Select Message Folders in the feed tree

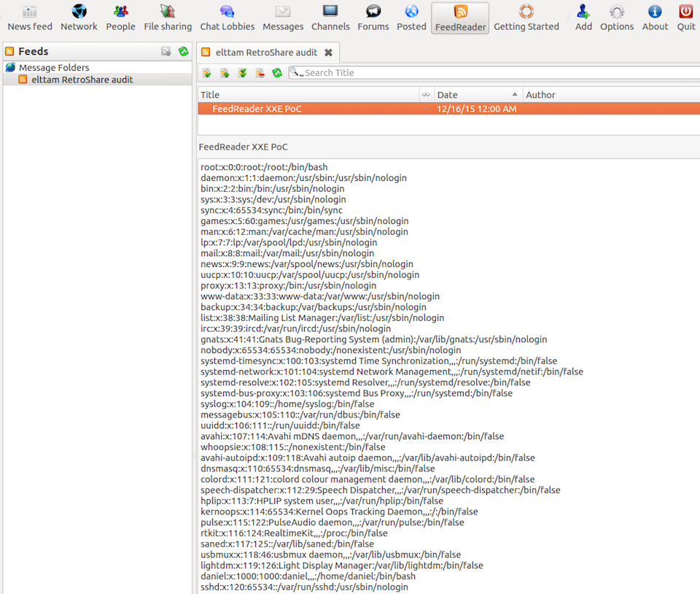54,67
